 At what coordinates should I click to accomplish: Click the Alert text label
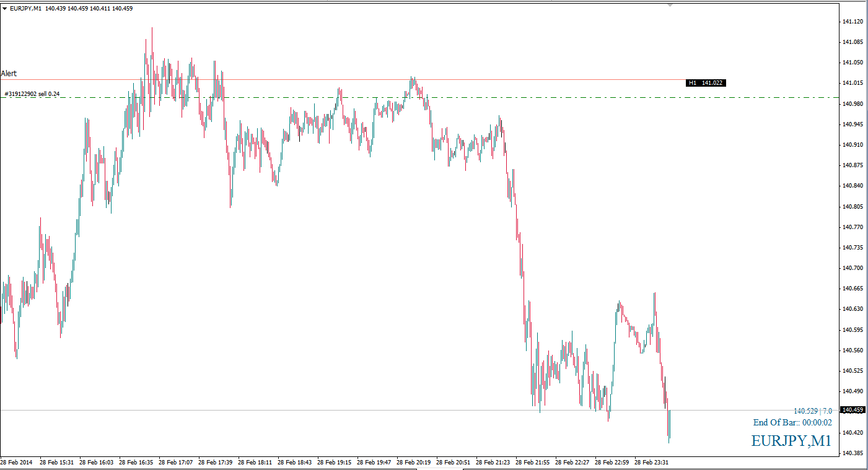coord(9,74)
